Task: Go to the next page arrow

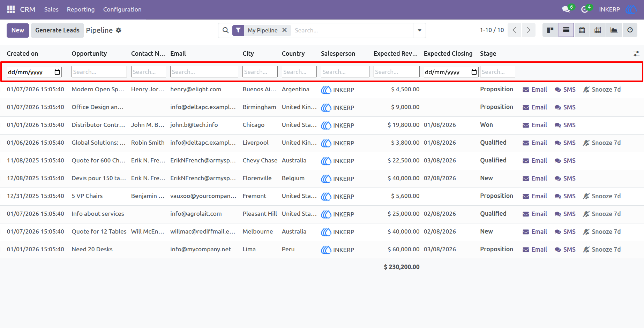Action: click(529, 30)
